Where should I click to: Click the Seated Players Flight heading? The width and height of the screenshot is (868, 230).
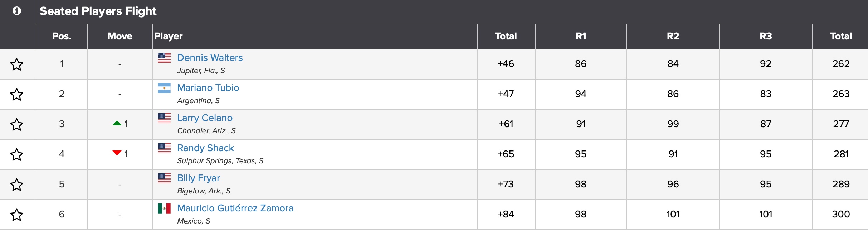tap(98, 11)
